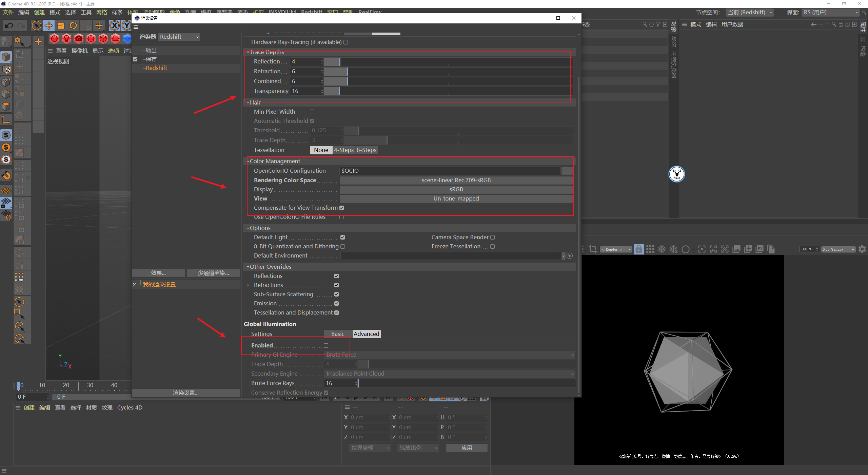868x475 pixels.
Task: Click the bucket grid icon in RenderView
Action: click(x=650, y=249)
